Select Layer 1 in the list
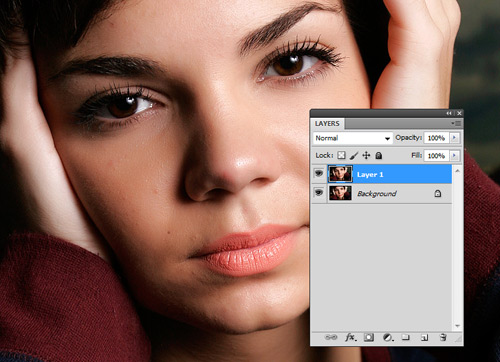 [x=389, y=174]
